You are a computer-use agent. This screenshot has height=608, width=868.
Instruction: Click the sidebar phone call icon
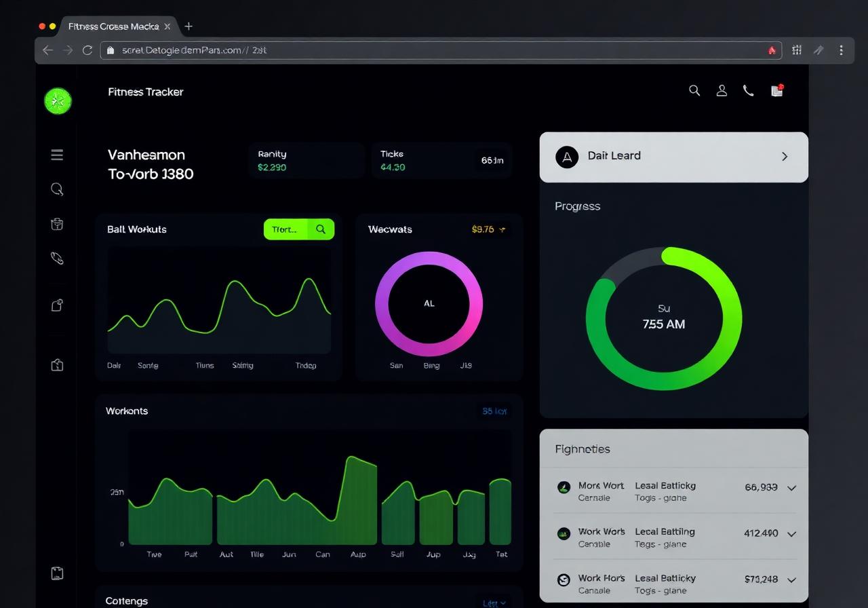(57, 258)
